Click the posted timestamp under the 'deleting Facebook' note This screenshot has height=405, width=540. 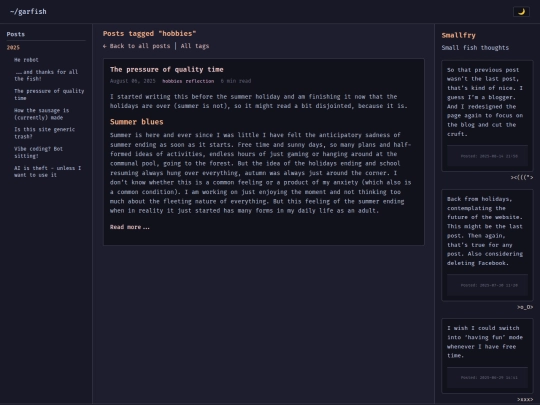pyautogui.click(x=489, y=285)
